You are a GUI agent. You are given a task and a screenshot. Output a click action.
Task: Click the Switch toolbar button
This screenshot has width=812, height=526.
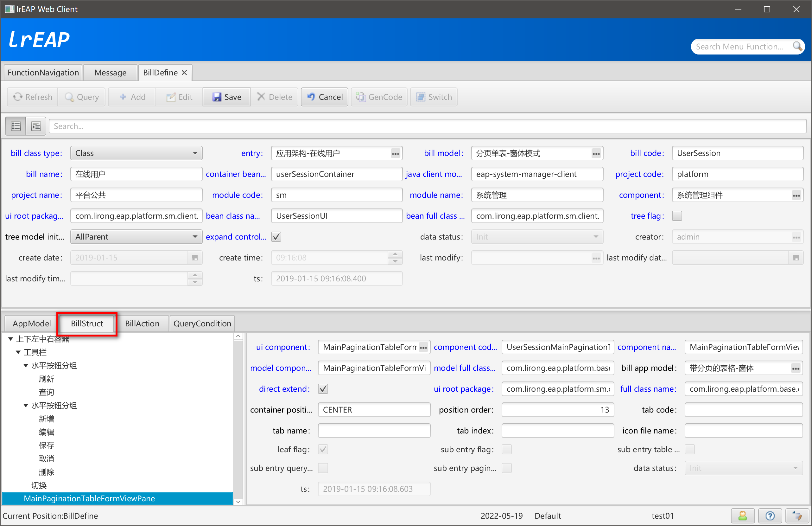click(x=434, y=97)
